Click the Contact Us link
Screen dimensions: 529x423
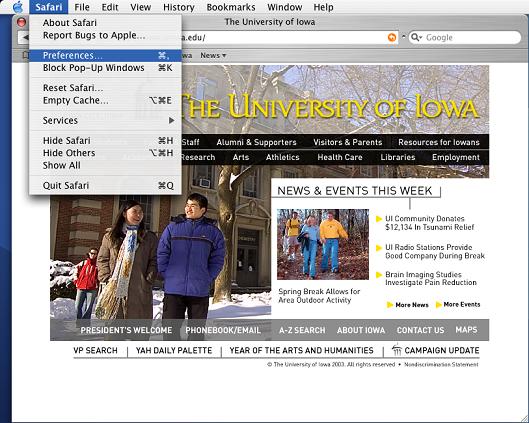click(x=420, y=330)
